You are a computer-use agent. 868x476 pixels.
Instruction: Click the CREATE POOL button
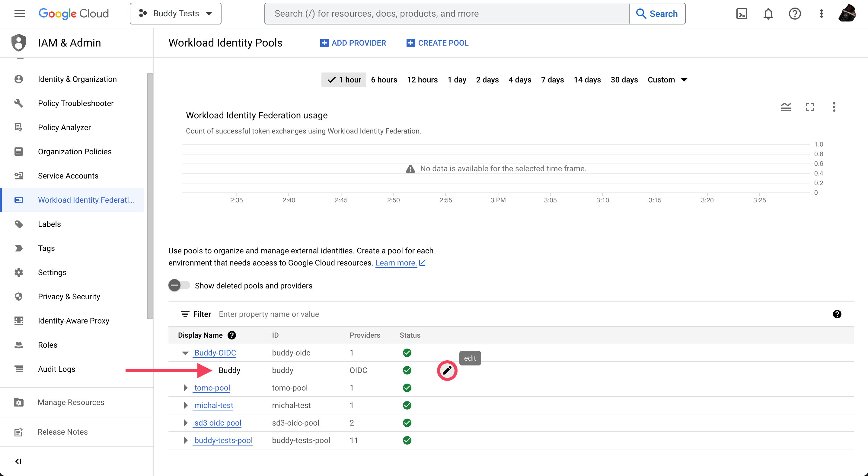[x=437, y=43]
